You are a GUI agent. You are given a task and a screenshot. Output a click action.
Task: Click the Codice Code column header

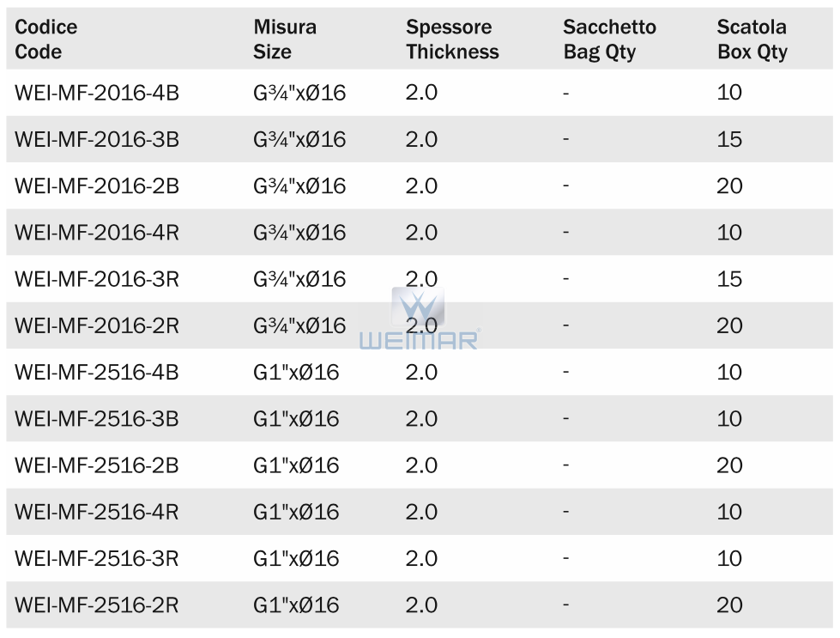click(46, 39)
